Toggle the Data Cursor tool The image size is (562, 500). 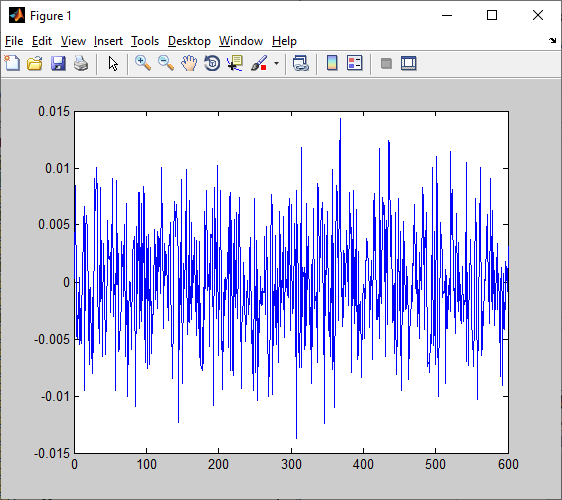tap(235, 63)
